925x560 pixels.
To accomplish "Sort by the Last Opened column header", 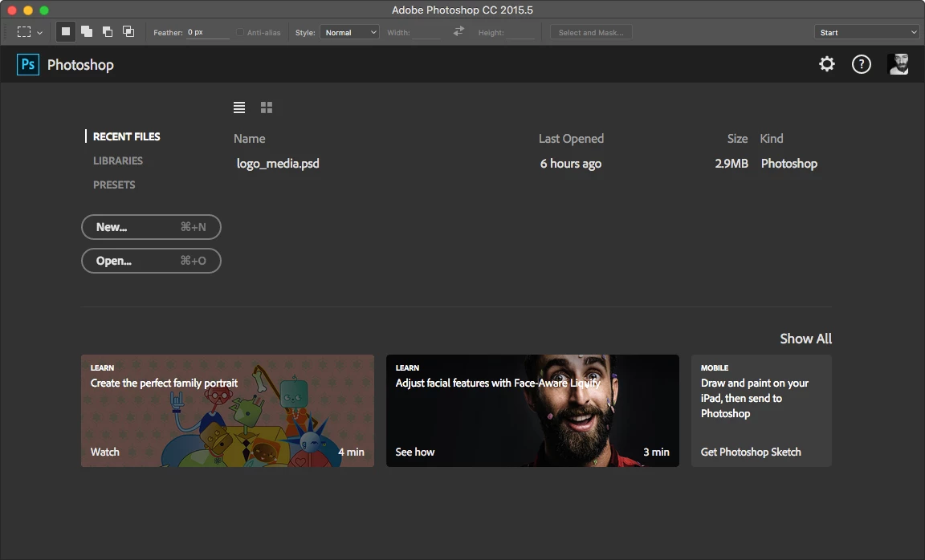I will tap(571, 139).
